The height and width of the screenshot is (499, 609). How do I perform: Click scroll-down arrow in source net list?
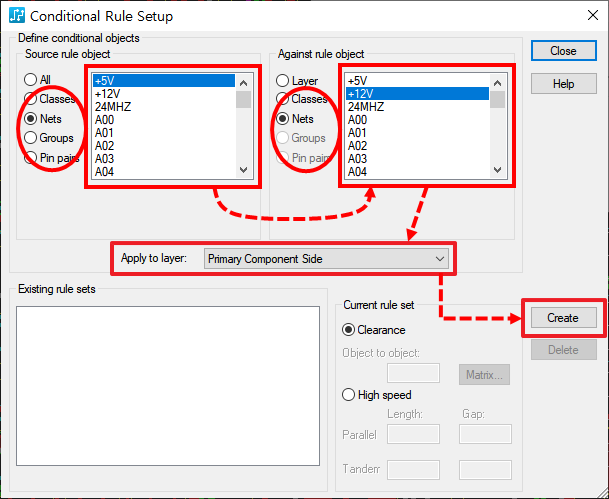coord(244,170)
